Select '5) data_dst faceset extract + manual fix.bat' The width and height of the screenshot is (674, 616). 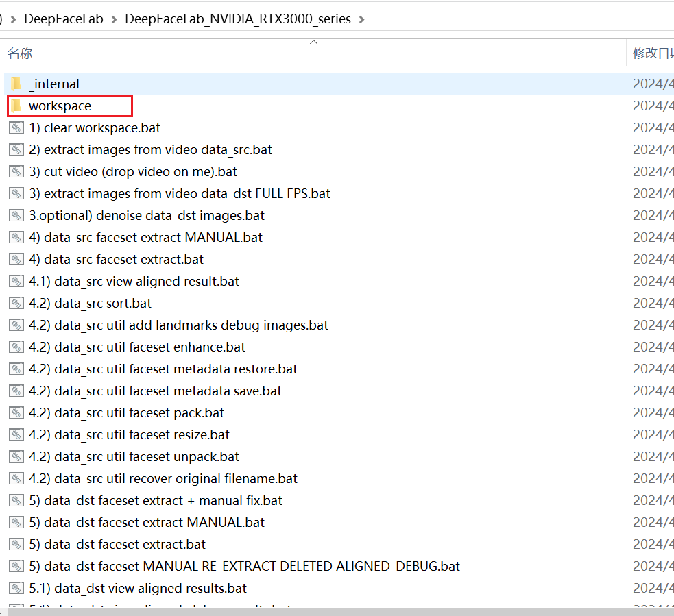click(x=156, y=500)
